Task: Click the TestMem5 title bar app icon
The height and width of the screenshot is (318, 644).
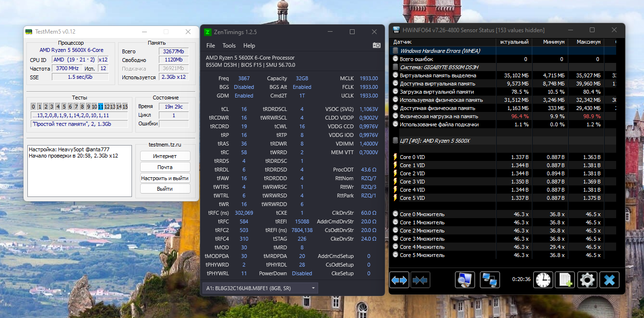Action: [29, 32]
